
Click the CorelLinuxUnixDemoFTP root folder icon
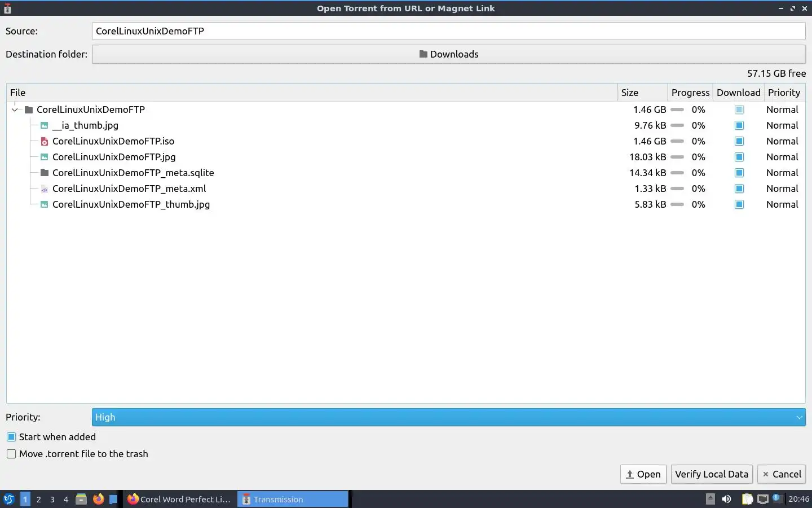click(29, 110)
